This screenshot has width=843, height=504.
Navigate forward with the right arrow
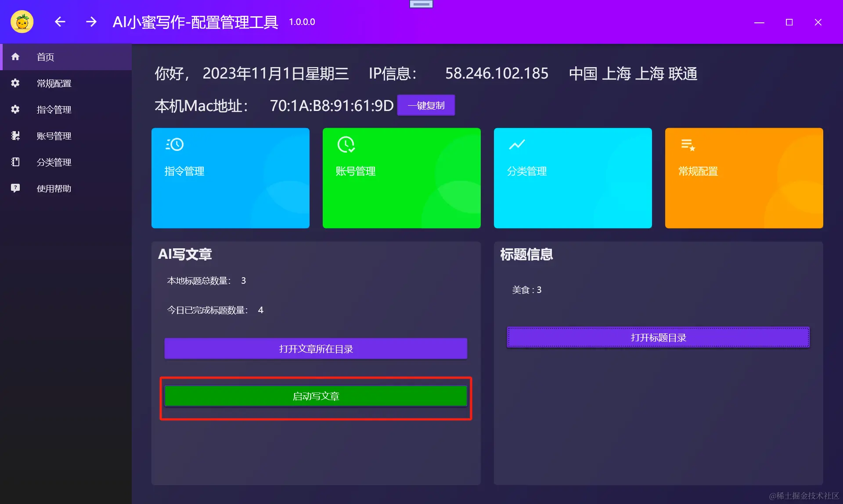(x=91, y=22)
